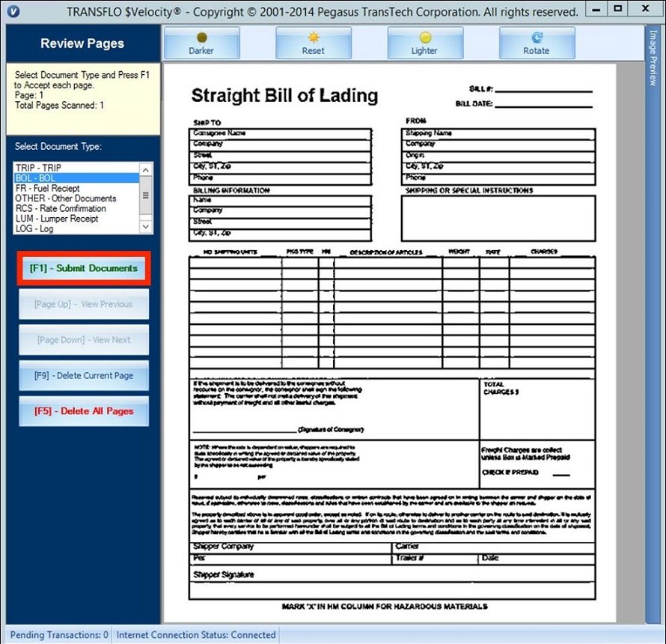Close the Transflo Velocity window
This screenshot has width=666, height=644.
click(645, 8)
